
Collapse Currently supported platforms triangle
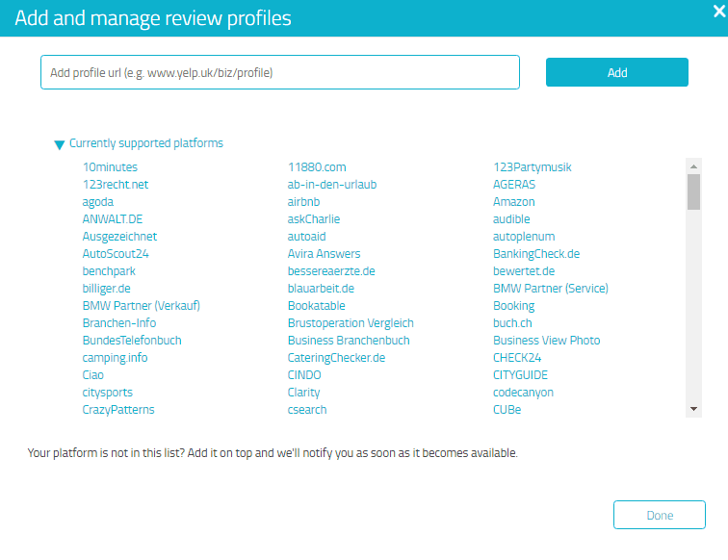[59, 144]
